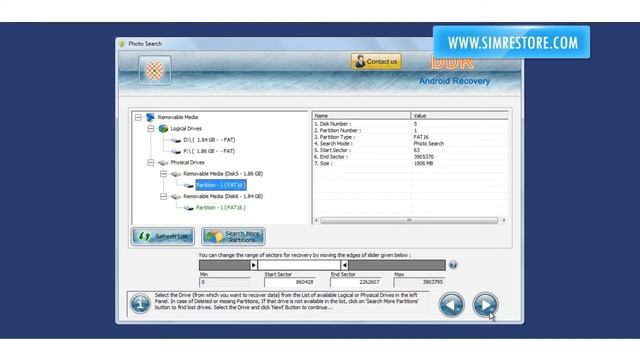Collapse the Physical Drives node
This screenshot has height=360, width=640.
[x=151, y=162]
